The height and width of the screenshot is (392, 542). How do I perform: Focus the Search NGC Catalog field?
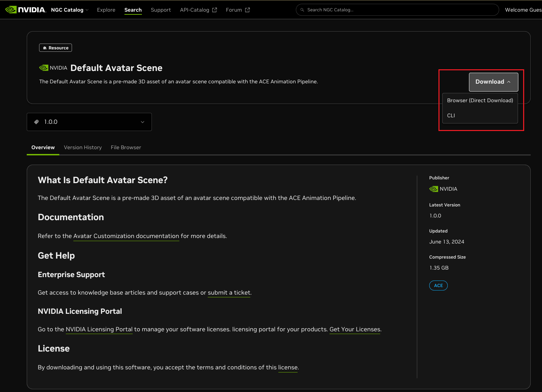tap(397, 10)
